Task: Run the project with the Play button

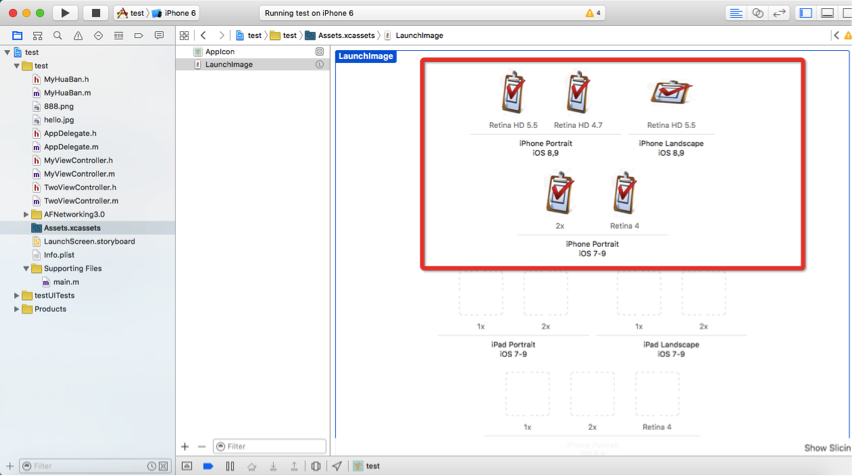Action: [65, 13]
